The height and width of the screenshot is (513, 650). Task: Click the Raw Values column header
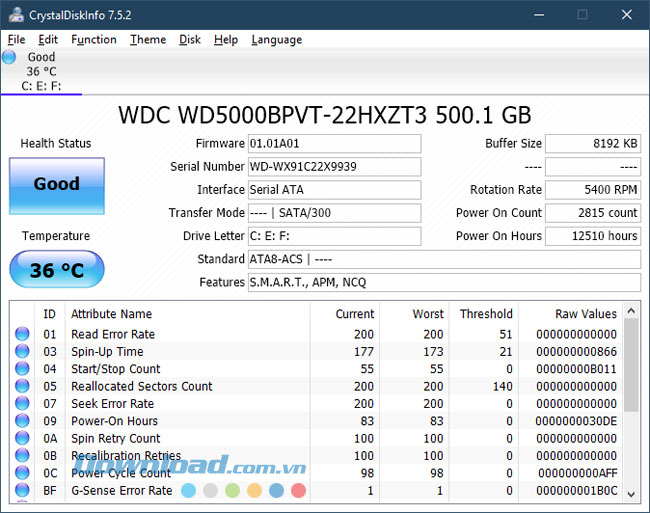point(586,314)
